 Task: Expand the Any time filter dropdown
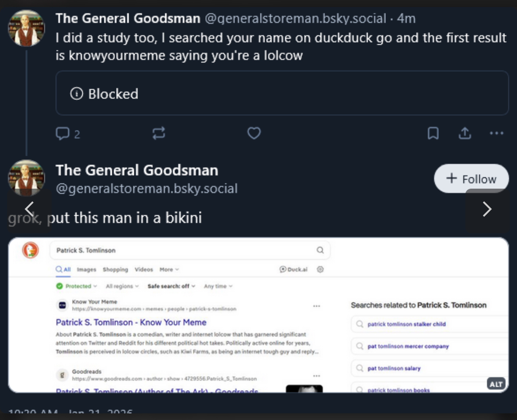pyautogui.click(x=218, y=286)
